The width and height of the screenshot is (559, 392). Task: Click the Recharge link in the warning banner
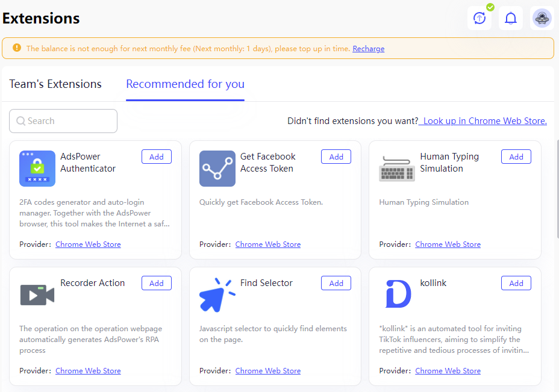tap(369, 49)
